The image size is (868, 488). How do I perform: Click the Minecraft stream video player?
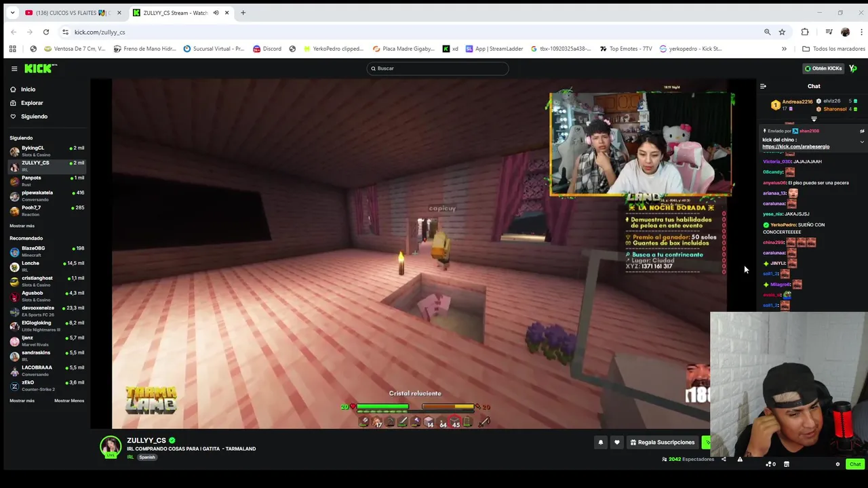tap(419, 254)
